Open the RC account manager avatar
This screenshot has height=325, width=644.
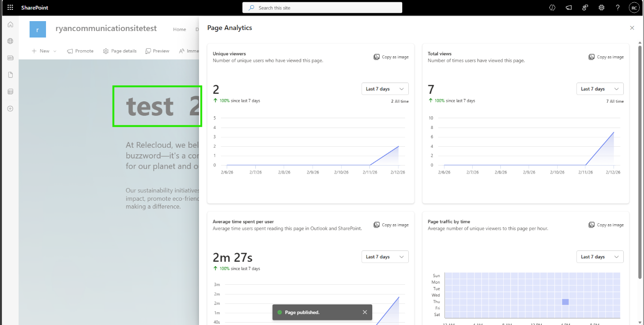click(634, 8)
